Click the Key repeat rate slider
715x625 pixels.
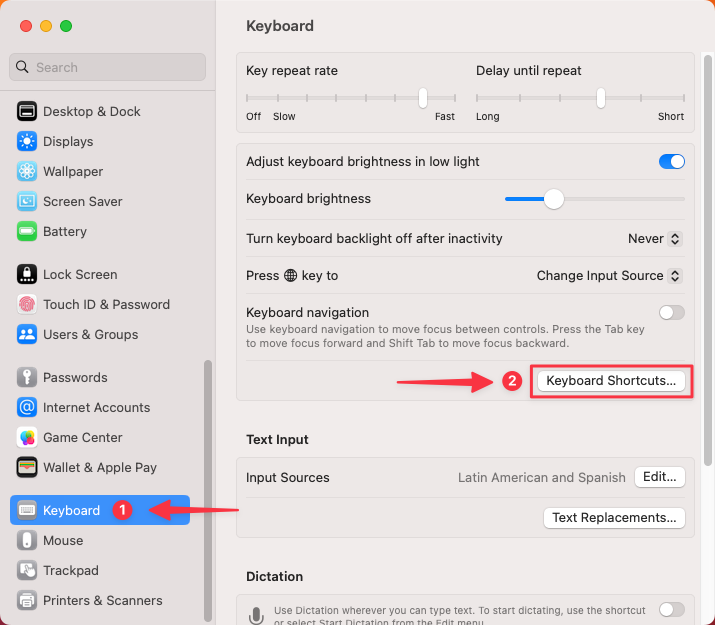[x=351, y=98]
